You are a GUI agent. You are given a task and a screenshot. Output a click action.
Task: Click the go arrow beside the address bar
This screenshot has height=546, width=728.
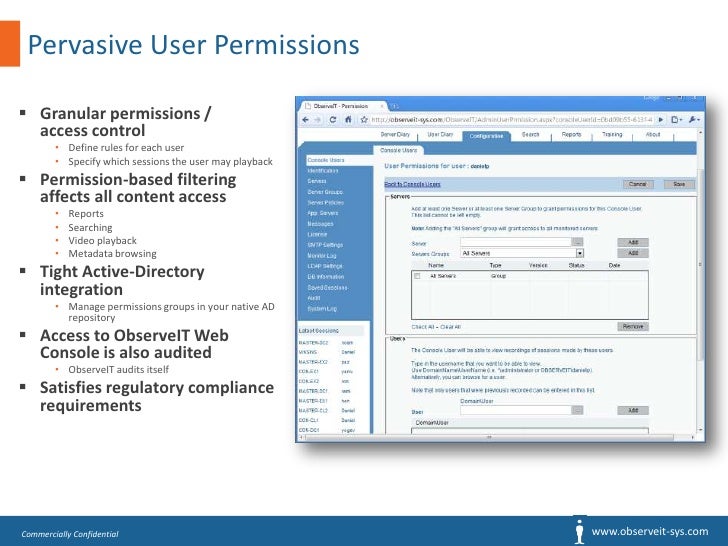[x=661, y=120]
